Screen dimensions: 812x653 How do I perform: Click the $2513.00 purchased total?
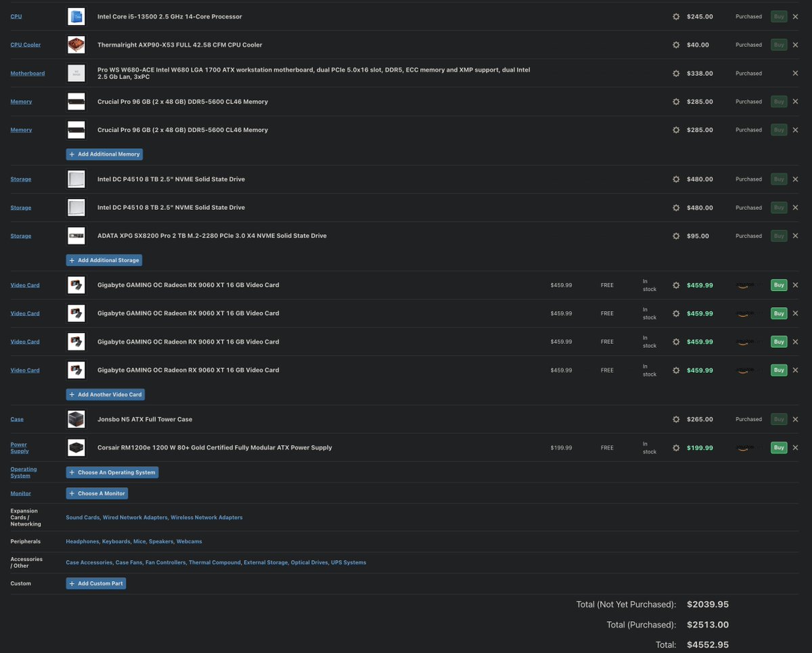(708, 625)
